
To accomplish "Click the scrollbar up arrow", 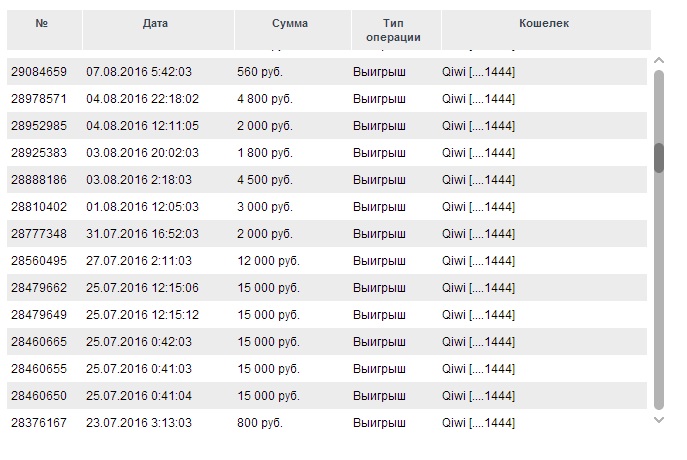I will pos(659,60).
